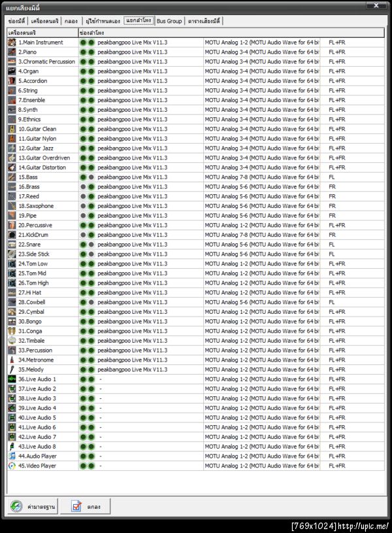Switch to the เครื่องดนตรี tab
The image size is (392, 533).
pyautogui.click(x=44, y=21)
